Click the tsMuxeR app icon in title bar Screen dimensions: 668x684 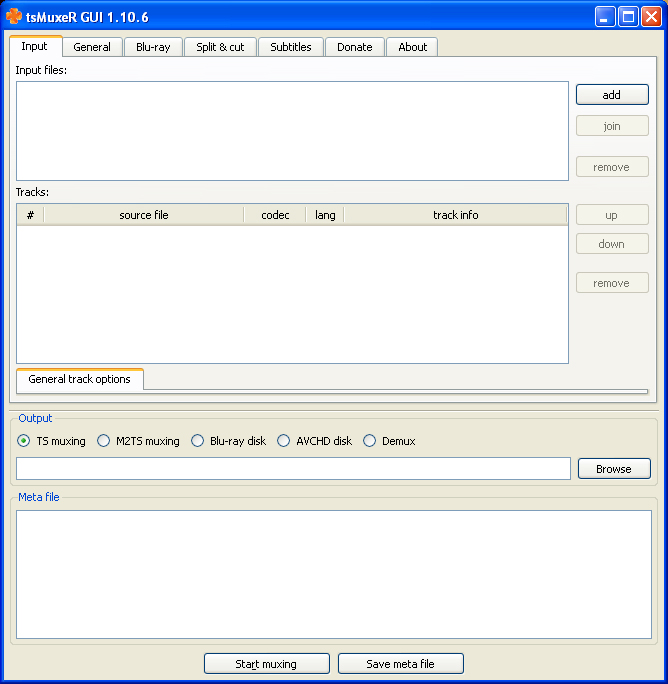[x=14, y=16]
